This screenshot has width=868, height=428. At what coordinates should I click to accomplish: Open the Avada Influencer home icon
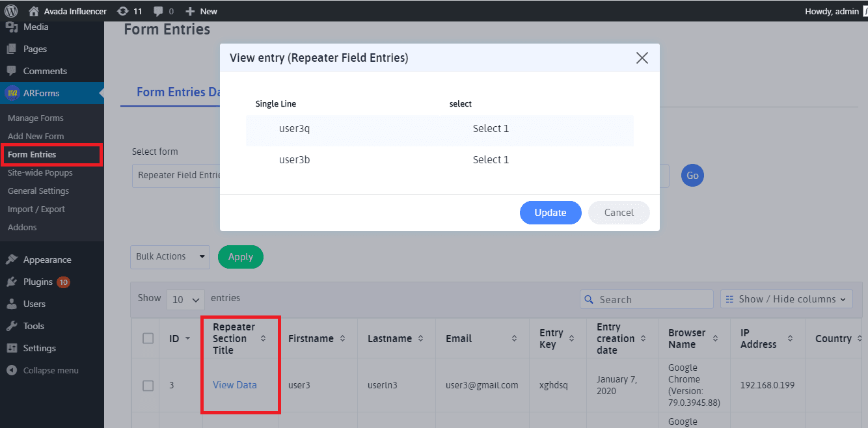pyautogui.click(x=34, y=11)
